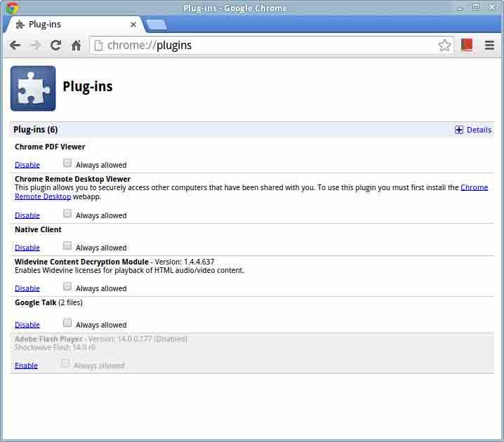Select the Plug-ins tab
This screenshot has width=504, height=442.
[x=74, y=25]
